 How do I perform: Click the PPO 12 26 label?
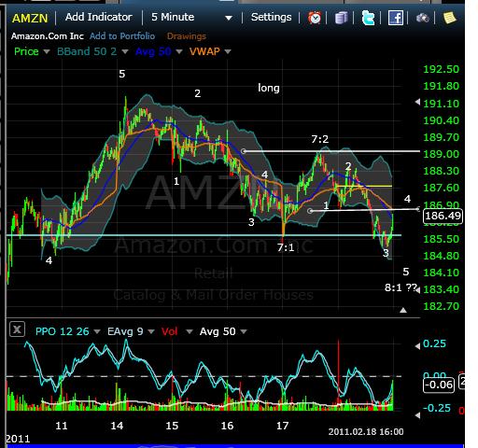click(63, 331)
